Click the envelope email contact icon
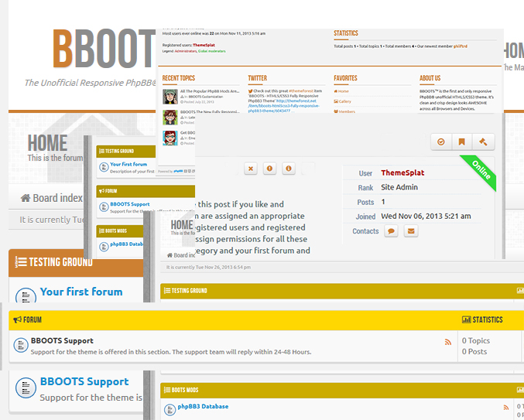Viewport: 524px width, 420px height. click(x=411, y=231)
